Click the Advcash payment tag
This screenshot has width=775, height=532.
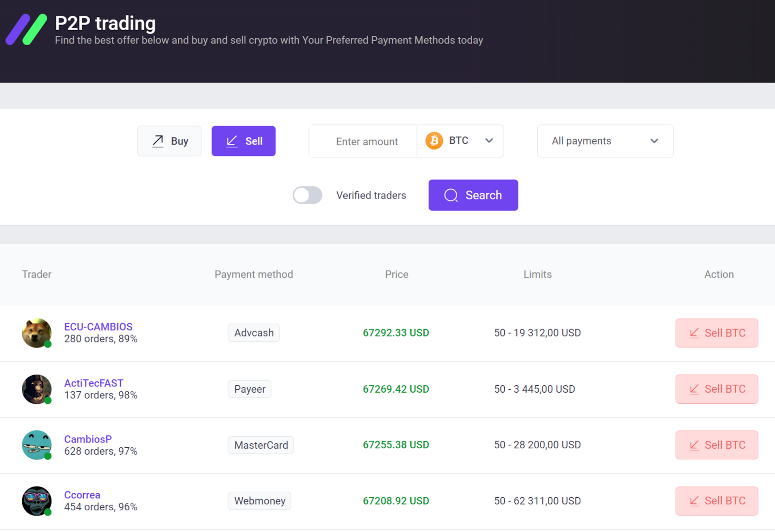click(254, 333)
